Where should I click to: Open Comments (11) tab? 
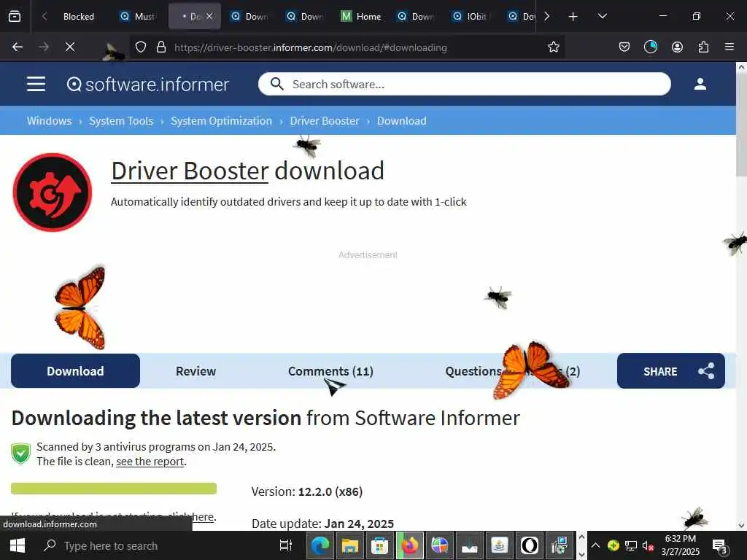pyautogui.click(x=330, y=371)
